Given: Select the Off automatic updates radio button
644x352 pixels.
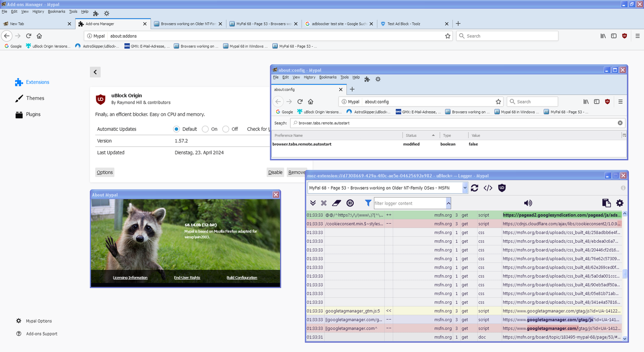Looking at the screenshot, I should (x=225, y=129).
